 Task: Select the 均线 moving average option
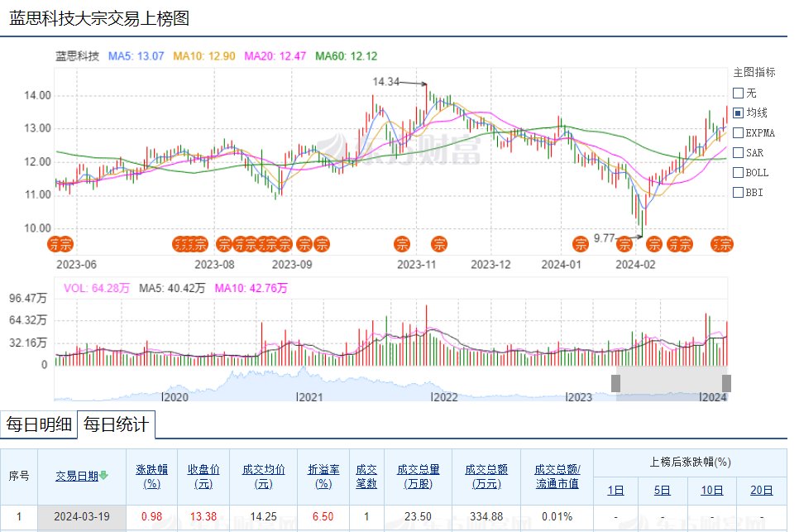[739, 113]
